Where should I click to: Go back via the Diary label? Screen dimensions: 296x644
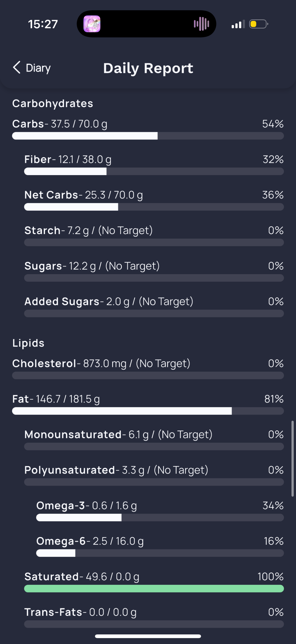(x=38, y=68)
